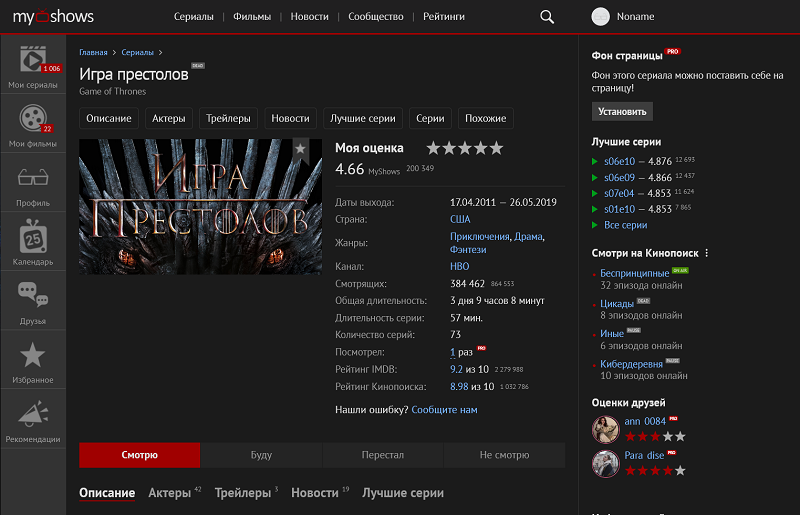Open country link США
This screenshot has width=800, height=515.
(460, 219)
